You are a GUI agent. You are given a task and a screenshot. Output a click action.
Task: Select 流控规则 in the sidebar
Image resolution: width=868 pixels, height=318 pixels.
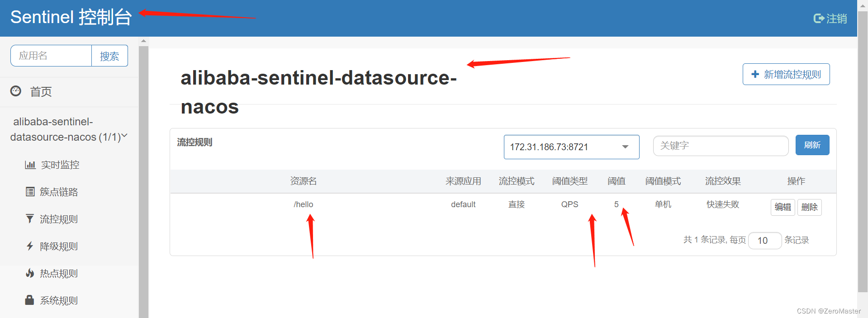click(59, 219)
